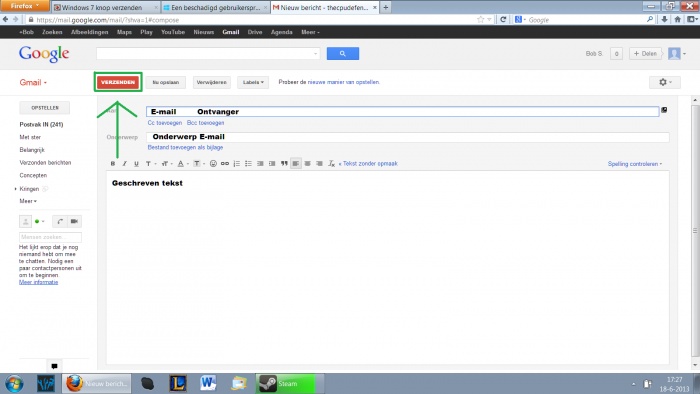Screen dimensions: 700x394
Task: Open 'Postvak IN (241)' folder
Action: pos(41,124)
